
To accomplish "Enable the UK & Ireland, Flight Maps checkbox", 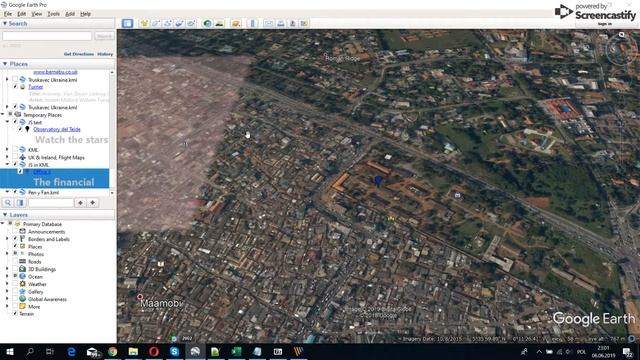I will [15, 157].
